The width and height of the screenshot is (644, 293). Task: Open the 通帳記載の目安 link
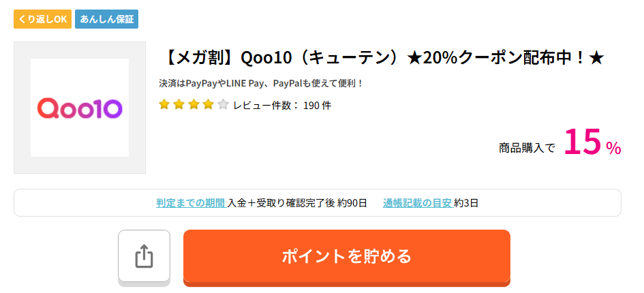(418, 202)
